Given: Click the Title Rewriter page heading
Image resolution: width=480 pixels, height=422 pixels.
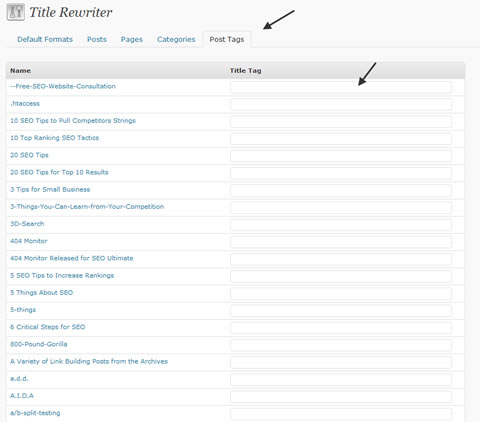Looking at the screenshot, I should click(71, 12).
